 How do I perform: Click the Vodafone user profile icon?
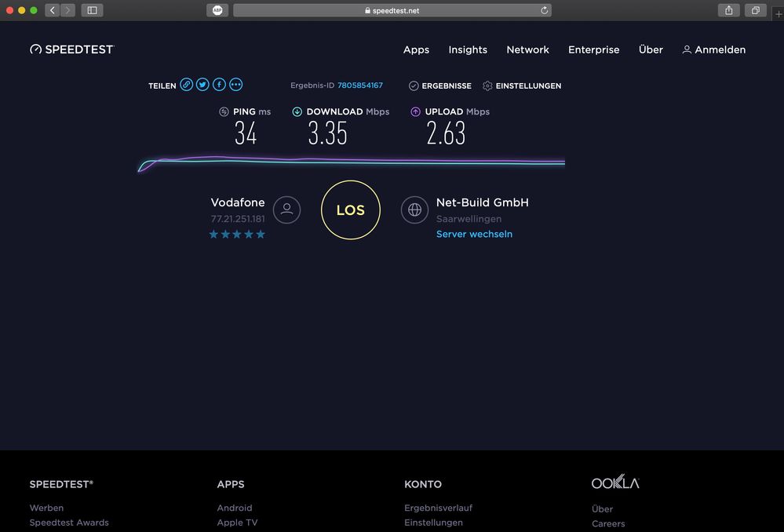point(286,210)
